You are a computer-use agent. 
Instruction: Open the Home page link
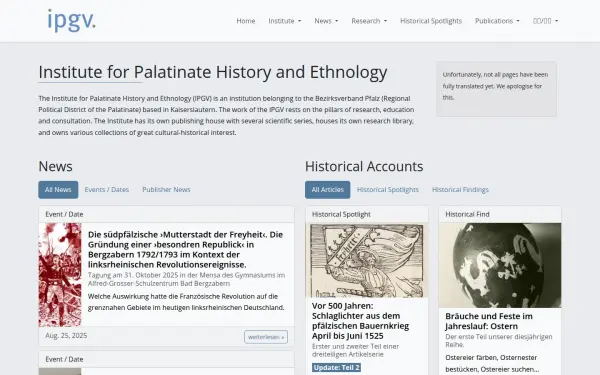[246, 21]
